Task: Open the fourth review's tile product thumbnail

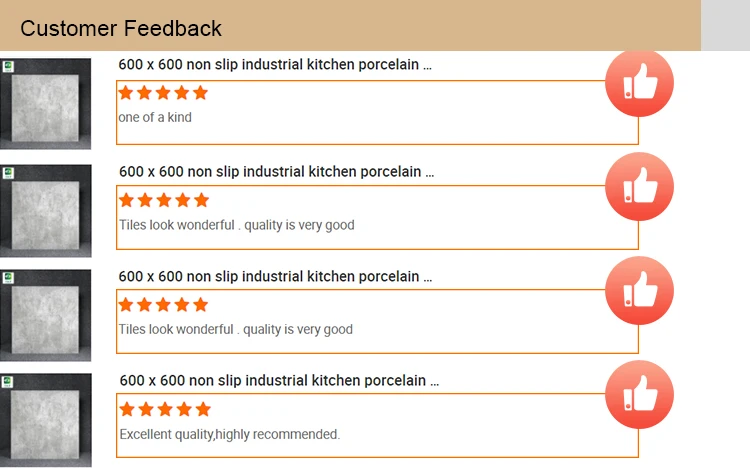Action: (x=45, y=420)
